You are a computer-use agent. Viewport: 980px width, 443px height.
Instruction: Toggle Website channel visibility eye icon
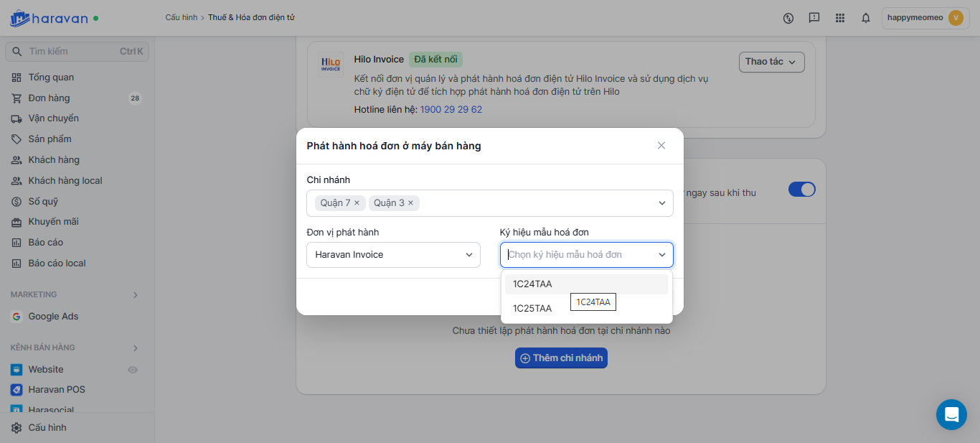point(133,370)
